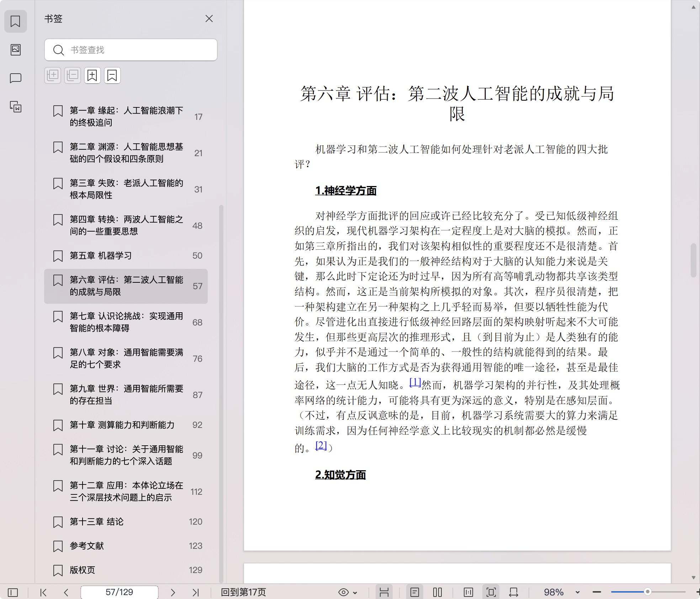This screenshot has height=599, width=700.
Task: Jump to bookmark 第十二章 应用
Action: pos(126,492)
